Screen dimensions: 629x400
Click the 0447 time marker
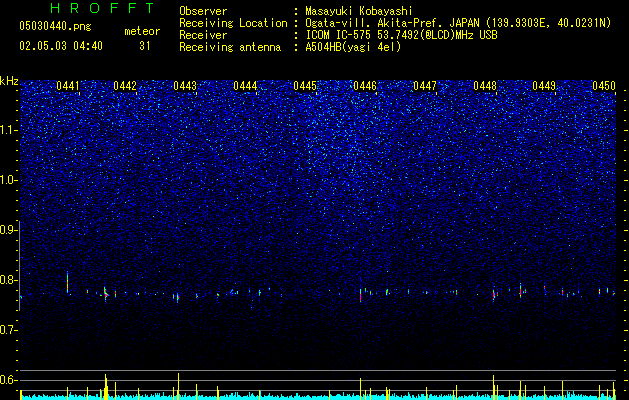coord(425,86)
